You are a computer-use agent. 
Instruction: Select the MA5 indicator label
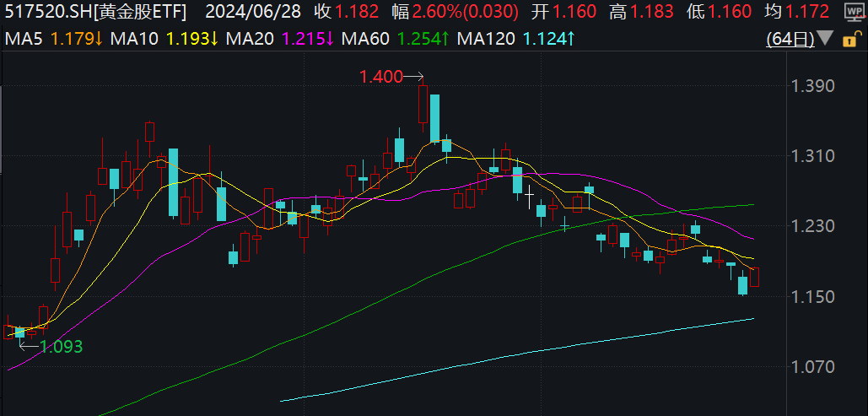[24, 39]
